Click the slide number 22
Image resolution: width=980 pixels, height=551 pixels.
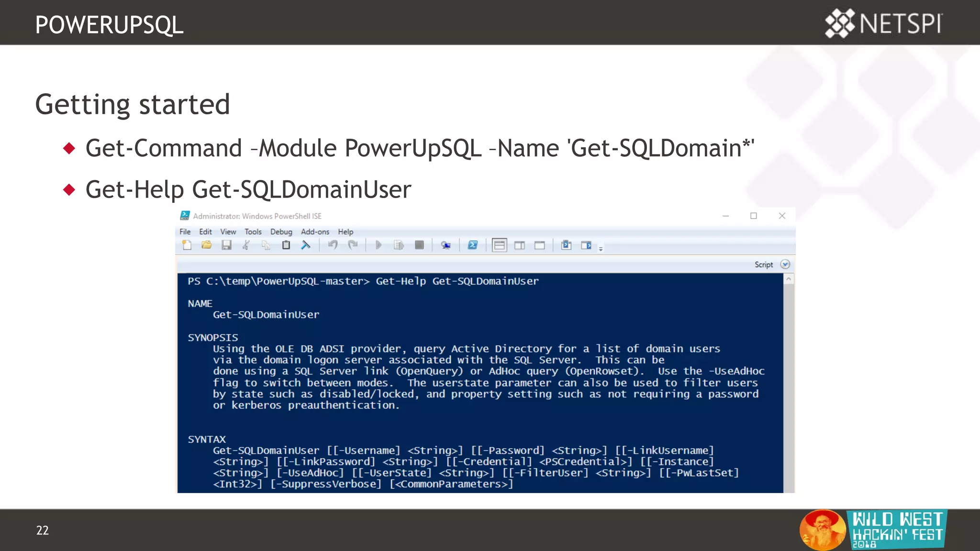42,530
